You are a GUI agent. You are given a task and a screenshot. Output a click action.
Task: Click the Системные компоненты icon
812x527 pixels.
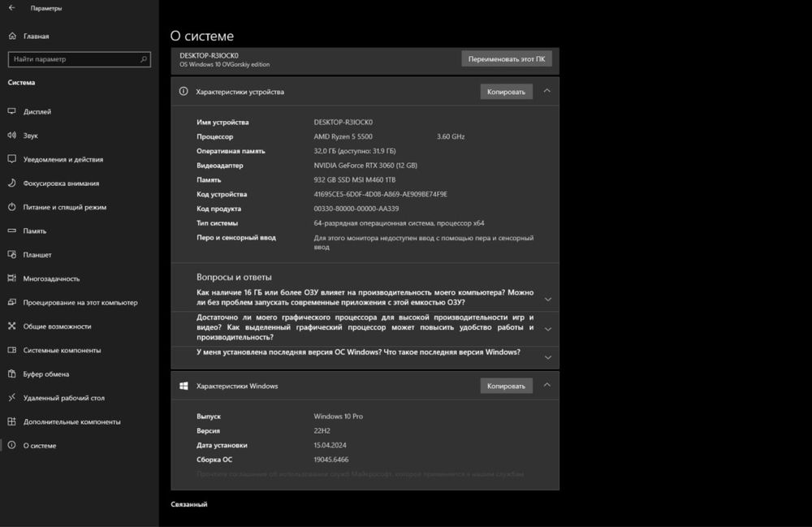pyautogui.click(x=12, y=350)
